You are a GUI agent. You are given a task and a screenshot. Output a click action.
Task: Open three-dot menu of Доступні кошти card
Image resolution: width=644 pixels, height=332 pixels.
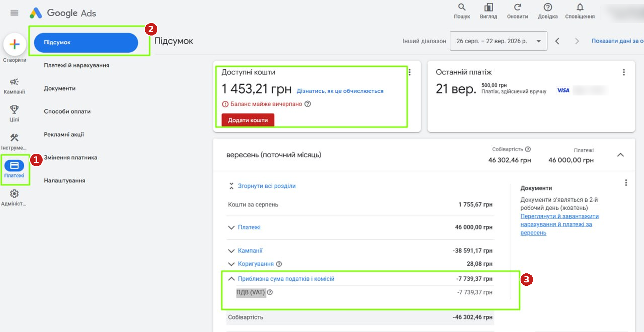(x=410, y=72)
